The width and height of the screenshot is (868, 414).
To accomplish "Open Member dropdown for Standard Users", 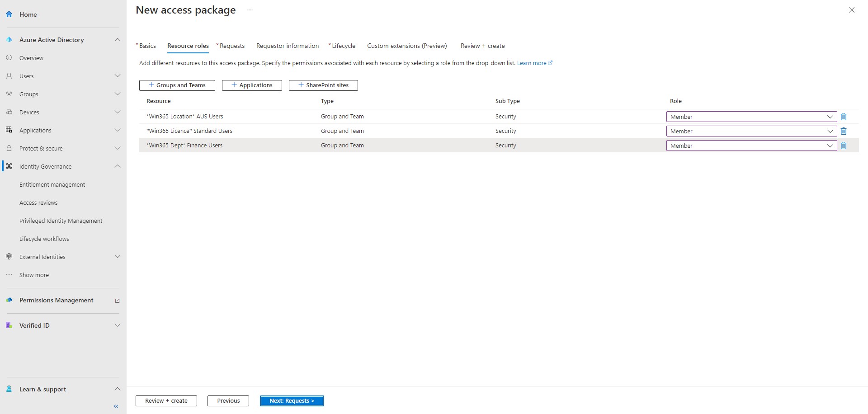I will [x=830, y=131].
